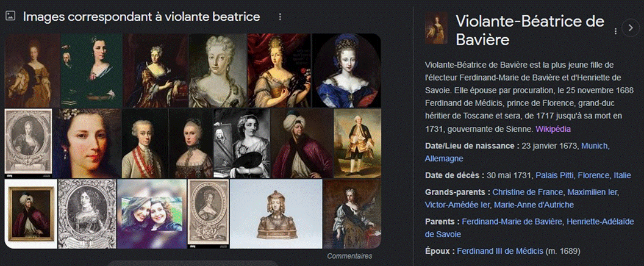Open the first thumbnail of woman in golden gown
The width and height of the screenshot is (644, 266).
click(32, 70)
